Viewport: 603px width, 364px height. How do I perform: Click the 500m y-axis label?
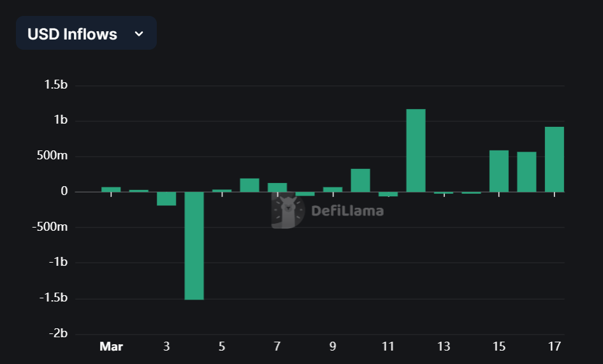coord(52,156)
